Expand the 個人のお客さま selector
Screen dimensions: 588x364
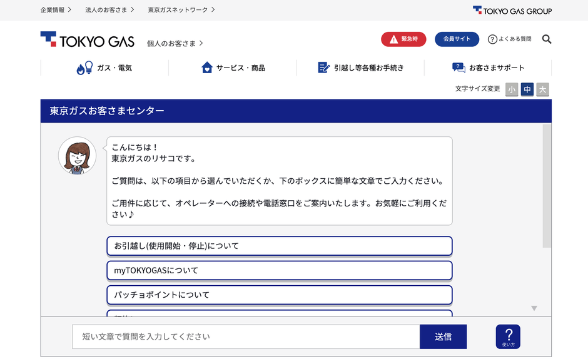click(175, 43)
